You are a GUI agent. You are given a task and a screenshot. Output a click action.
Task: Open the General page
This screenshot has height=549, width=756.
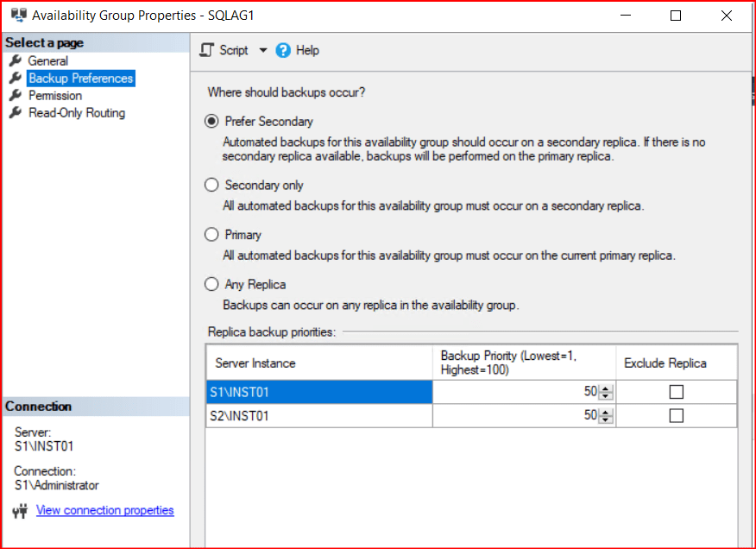(x=47, y=60)
